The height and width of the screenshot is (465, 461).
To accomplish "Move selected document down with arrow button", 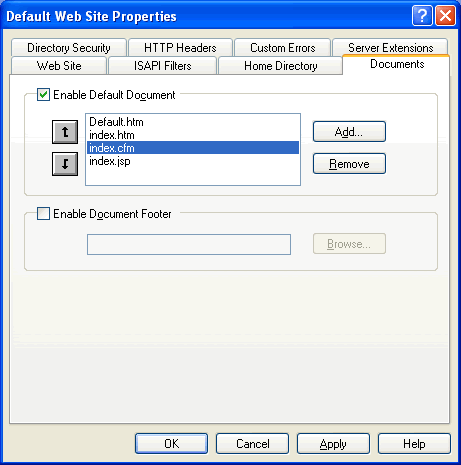I will click(x=65, y=164).
